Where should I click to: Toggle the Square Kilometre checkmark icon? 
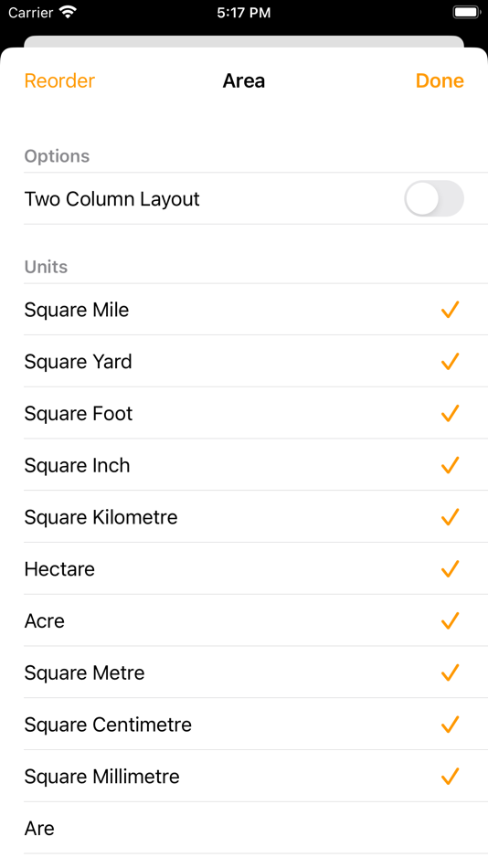point(450,517)
